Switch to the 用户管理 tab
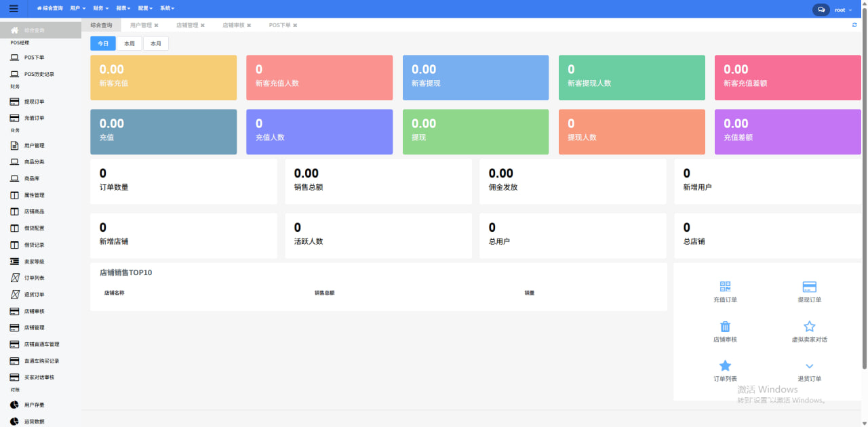Screen dimensions: 868x427 click(141, 25)
